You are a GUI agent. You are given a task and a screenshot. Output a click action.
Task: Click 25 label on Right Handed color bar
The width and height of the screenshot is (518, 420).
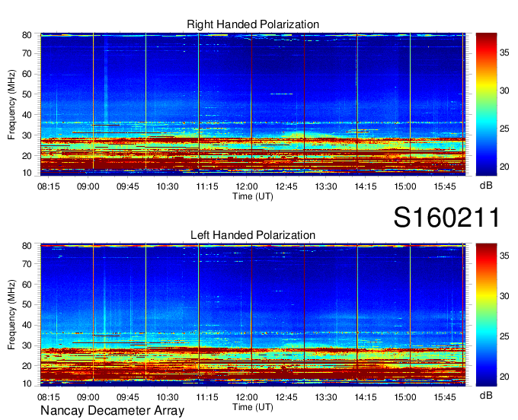504,129
